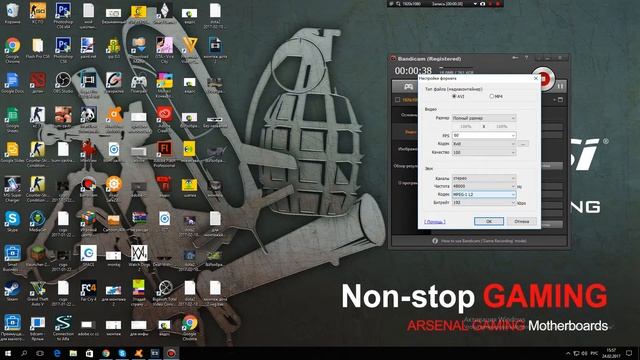Click the taskbar clock and date

611,353
